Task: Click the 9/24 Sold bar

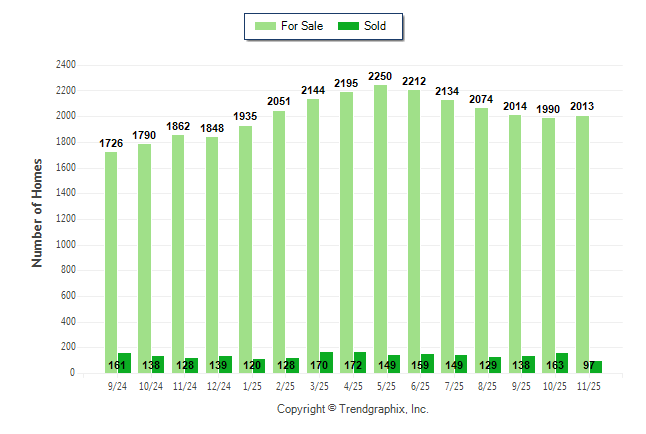Action: point(124,363)
